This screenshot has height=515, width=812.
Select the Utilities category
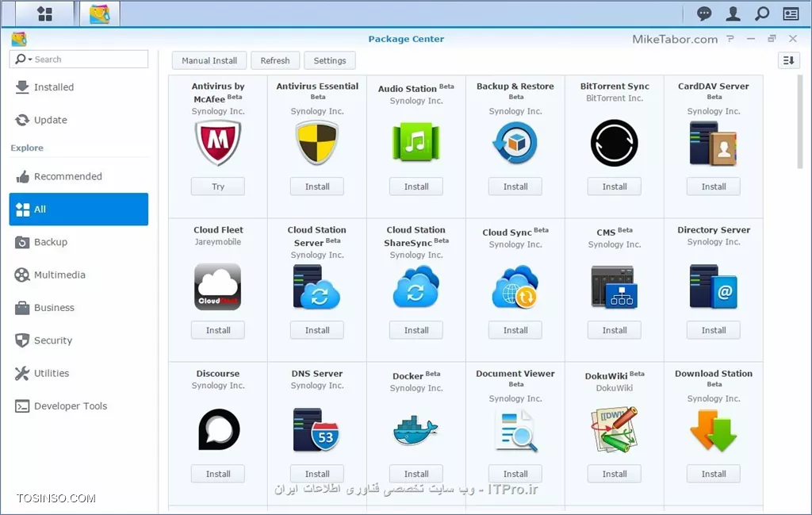(79, 373)
